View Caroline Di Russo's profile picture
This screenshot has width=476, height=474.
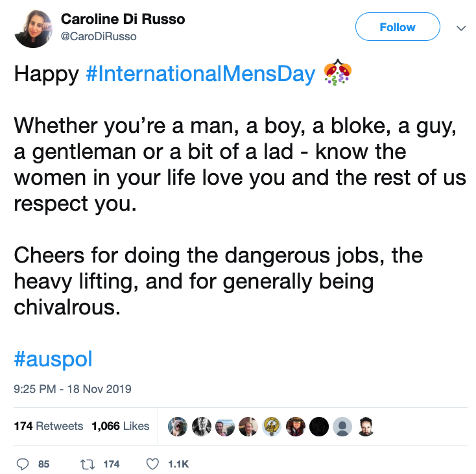tap(32, 27)
